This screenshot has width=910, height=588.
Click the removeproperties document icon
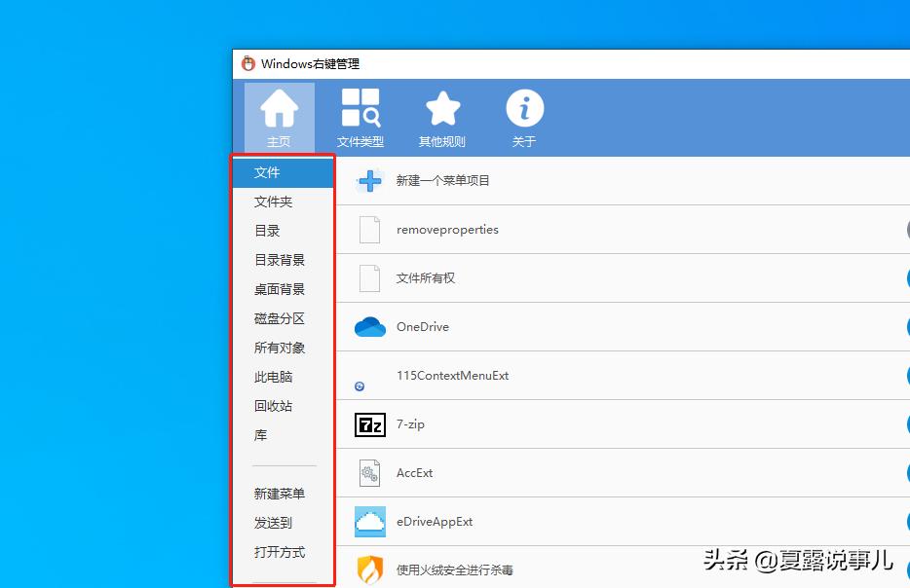pyautogui.click(x=369, y=229)
